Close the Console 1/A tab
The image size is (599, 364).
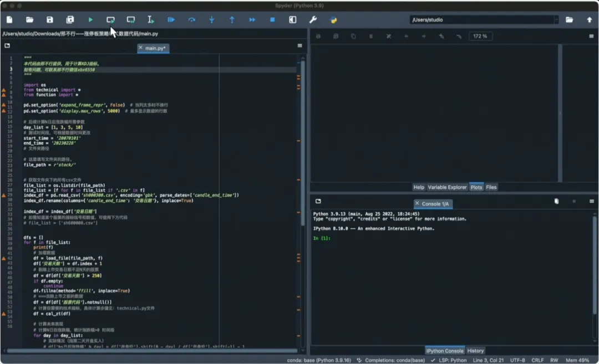(417, 203)
